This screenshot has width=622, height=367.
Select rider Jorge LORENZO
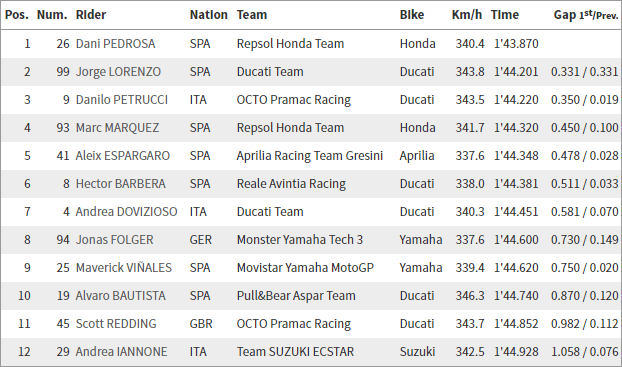(118, 72)
